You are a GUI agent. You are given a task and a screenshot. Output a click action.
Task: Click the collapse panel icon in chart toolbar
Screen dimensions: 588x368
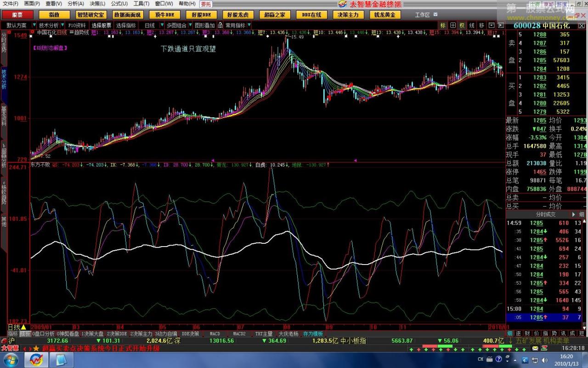(491, 25)
